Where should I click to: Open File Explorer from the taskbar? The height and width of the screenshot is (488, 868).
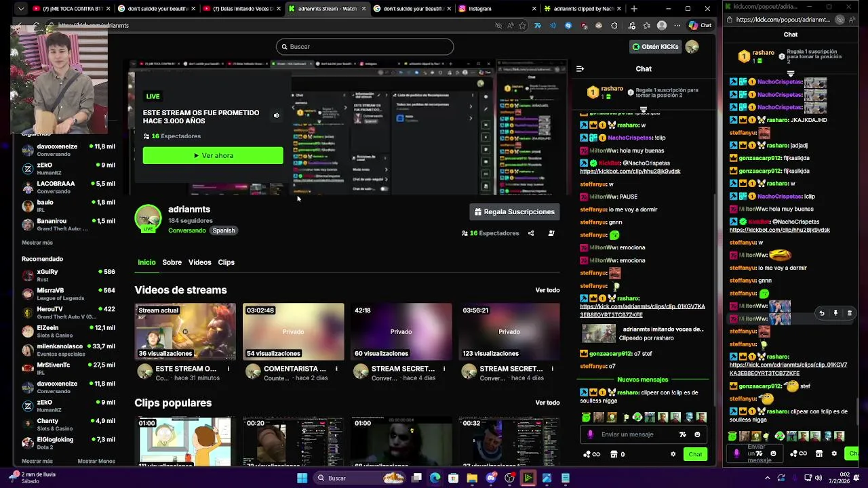coord(472,478)
